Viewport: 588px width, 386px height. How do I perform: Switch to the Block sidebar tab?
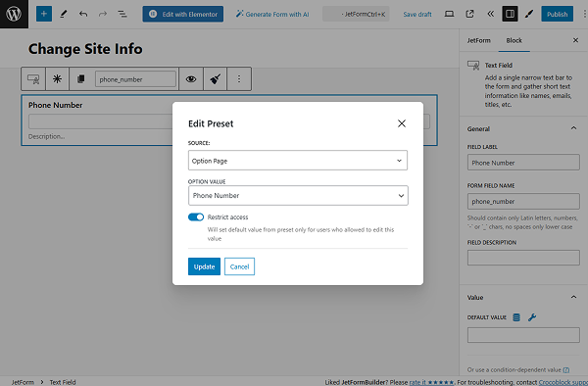point(514,40)
